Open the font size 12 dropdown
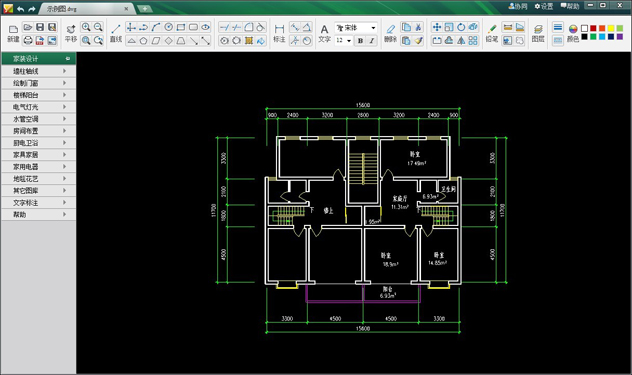 pyautogui.click(x=343, y=40)
